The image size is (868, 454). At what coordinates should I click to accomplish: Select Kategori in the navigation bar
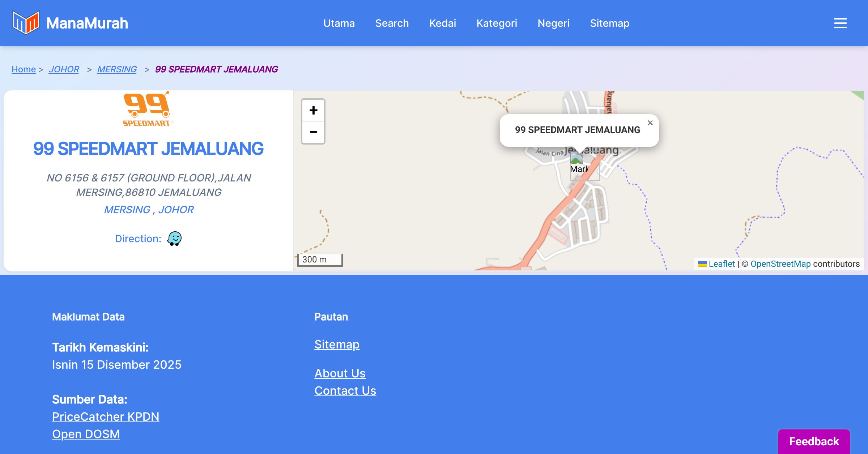(497, 23)
